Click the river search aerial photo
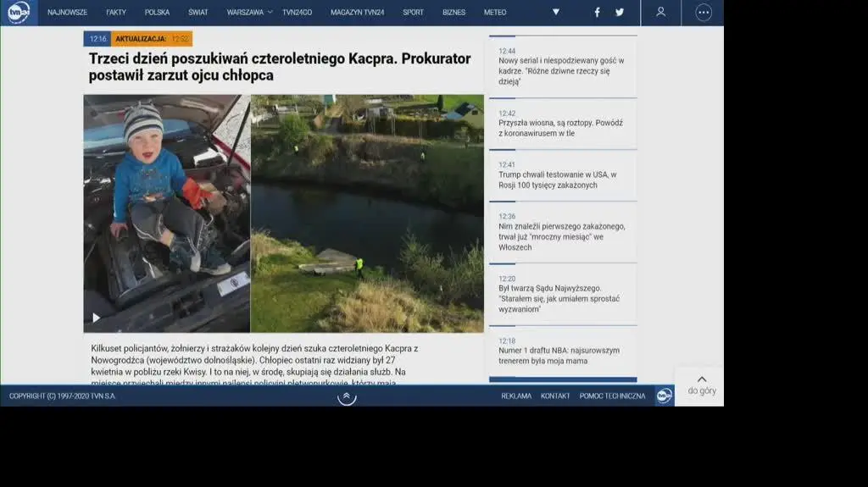Viewport: 868px width, 487px height. coord(367,213)
